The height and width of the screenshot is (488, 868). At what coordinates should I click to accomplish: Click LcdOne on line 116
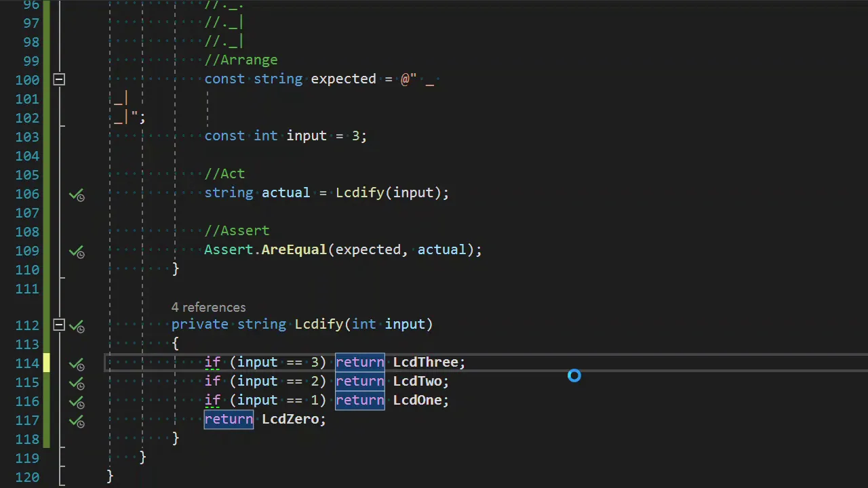tap(417, 400)
